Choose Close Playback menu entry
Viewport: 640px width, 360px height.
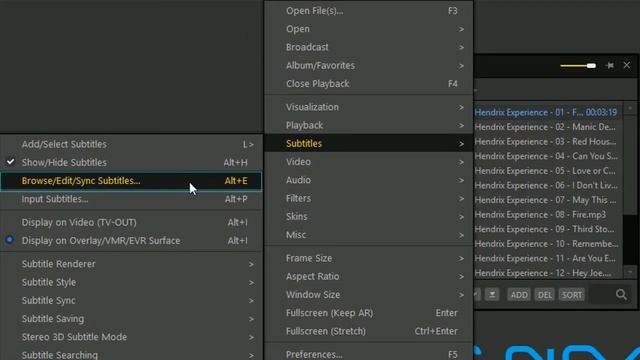coord(369,84)
